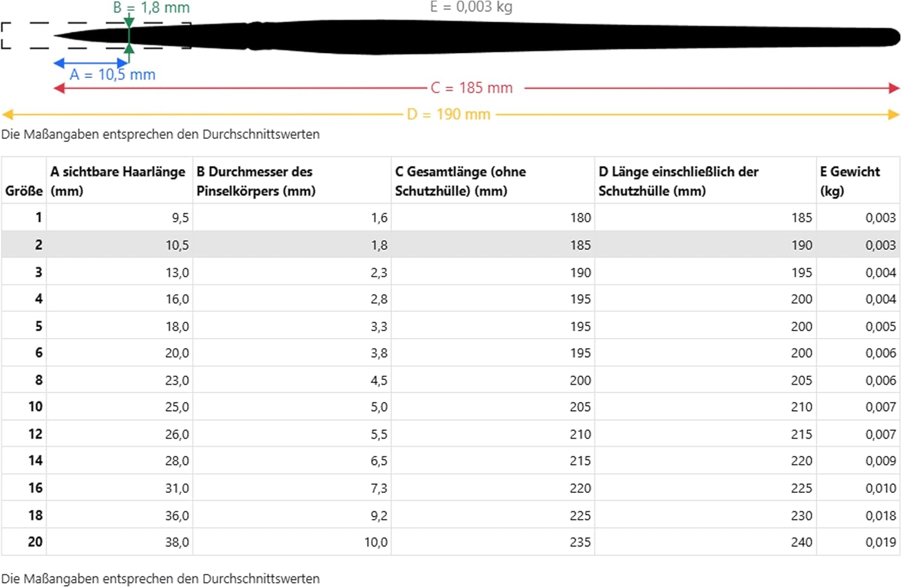Click the blue 'A = 10,5 mm' label
The height and width of the screenshot is (588, 902).
pos(112,75)
